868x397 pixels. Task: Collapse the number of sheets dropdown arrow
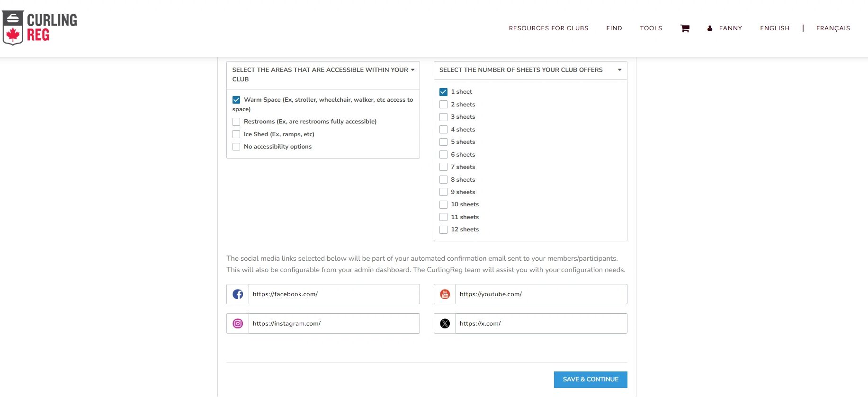point(619,70)
